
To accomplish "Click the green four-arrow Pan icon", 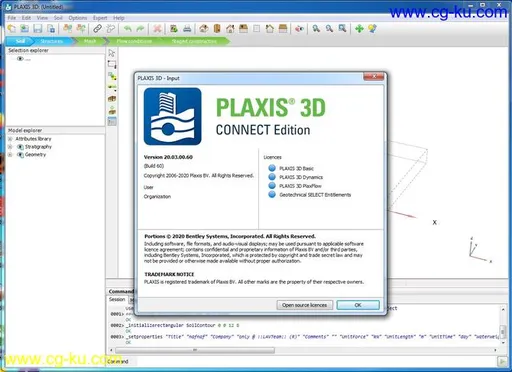I will pyautogui.click(x=359, y=29).
